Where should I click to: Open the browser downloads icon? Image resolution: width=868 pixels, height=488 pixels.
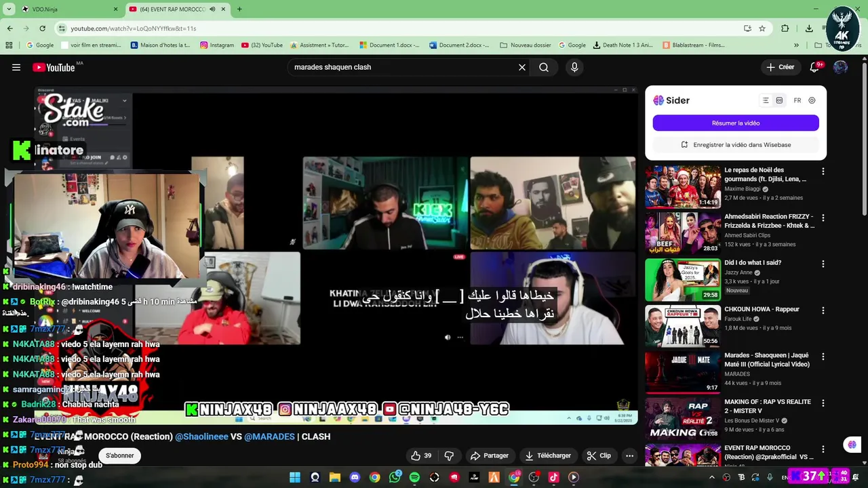tap(809, 28)
